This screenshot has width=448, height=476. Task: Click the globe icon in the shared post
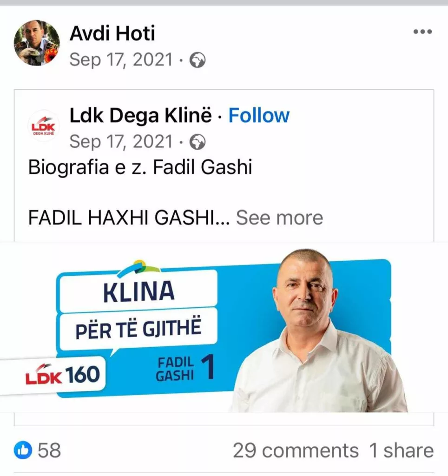(x=198, y=142)
